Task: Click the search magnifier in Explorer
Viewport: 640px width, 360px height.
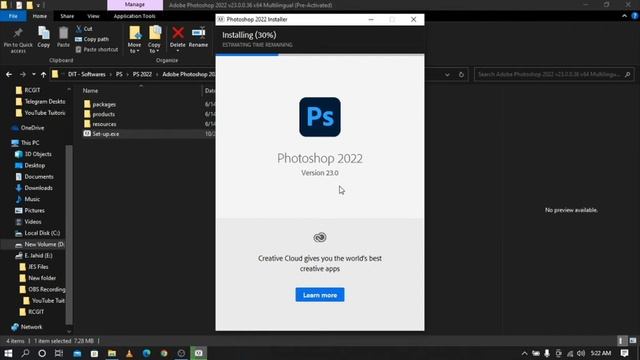Action: click(627, 74)
